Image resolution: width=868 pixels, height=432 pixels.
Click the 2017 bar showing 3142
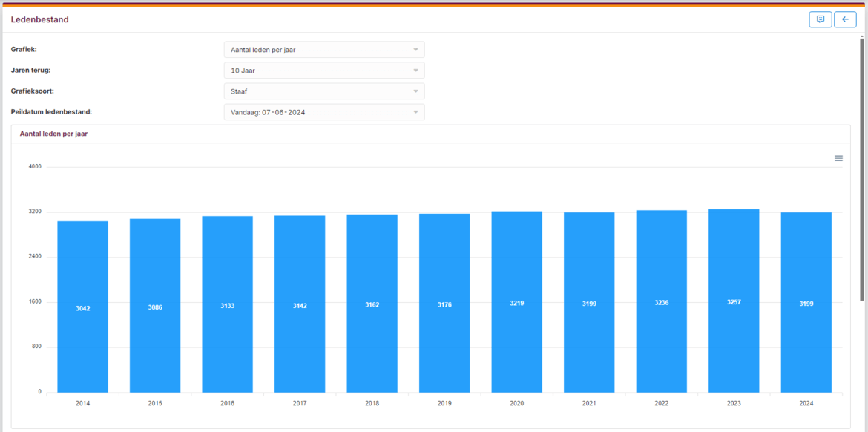[300, 304]
